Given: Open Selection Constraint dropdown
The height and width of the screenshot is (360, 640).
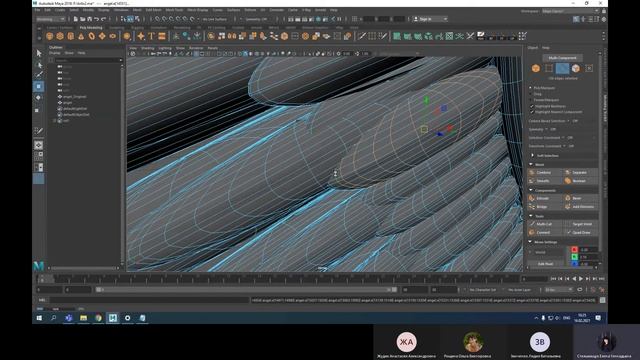Looking at the screenshot, I should tap(564, 138).
